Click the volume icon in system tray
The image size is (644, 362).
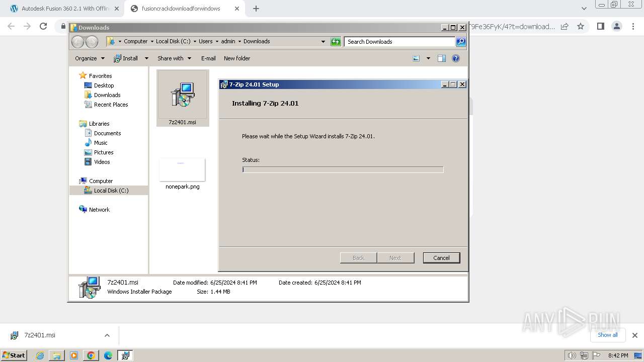point(572,355)
